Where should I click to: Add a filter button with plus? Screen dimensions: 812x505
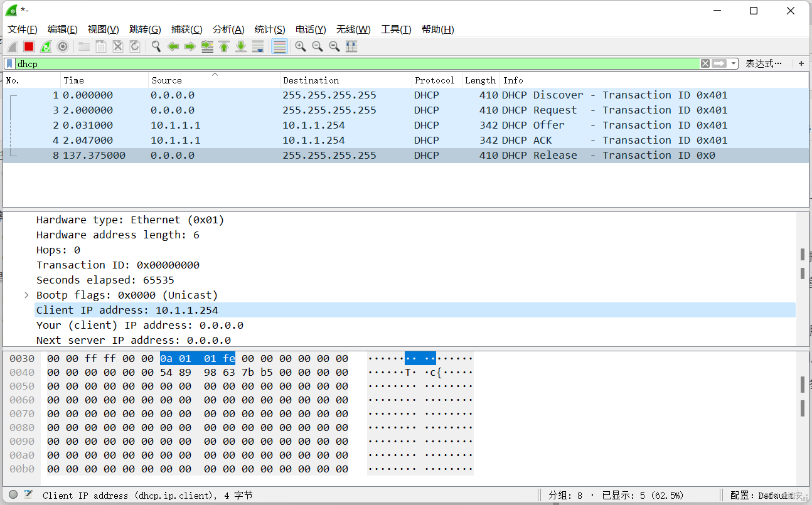click(801, 63)
